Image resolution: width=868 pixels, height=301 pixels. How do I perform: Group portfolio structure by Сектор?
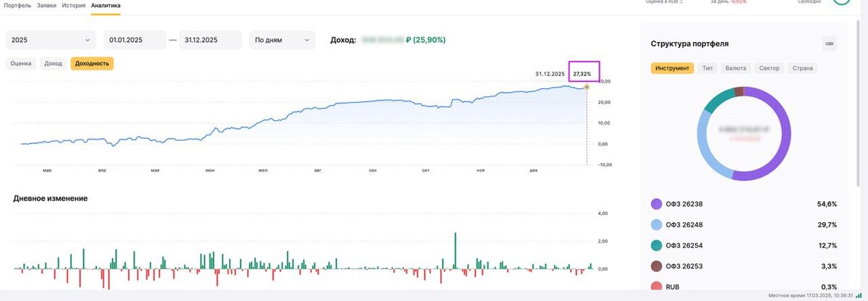pos(769,68)
